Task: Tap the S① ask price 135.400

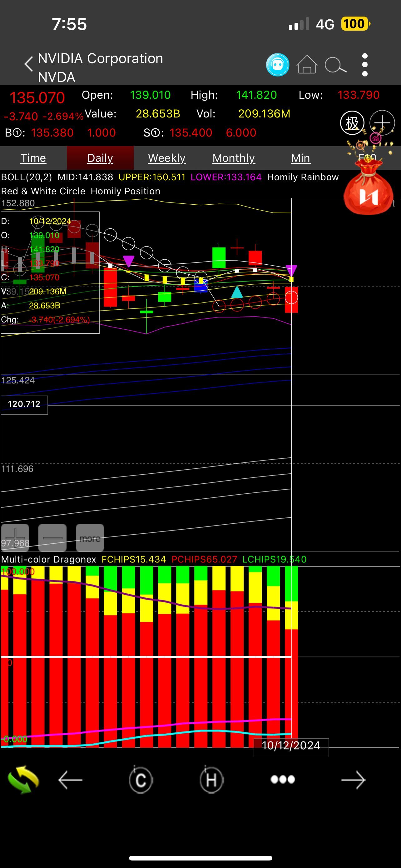Action: [191, 133]
